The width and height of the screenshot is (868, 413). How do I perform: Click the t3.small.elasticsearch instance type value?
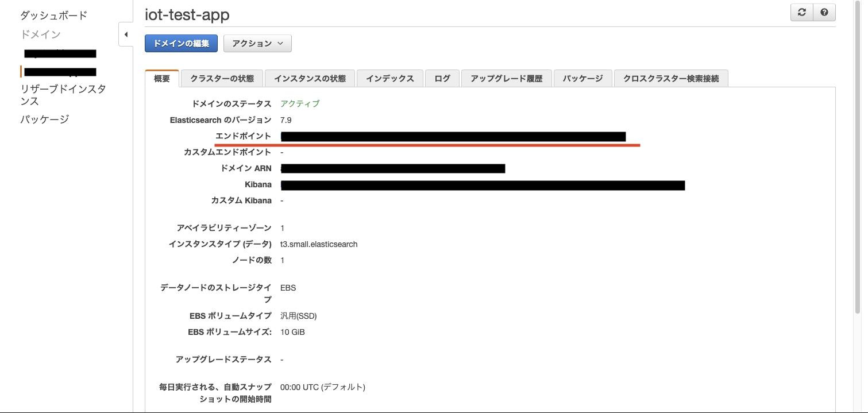(x=319, y=244)
